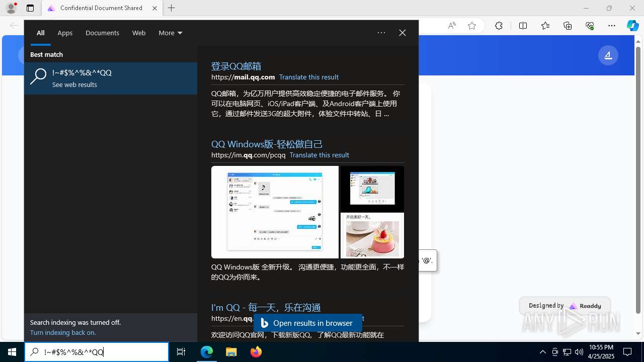Add this page to favorites star
Viewport: 644px width, 362px height.
[472, 26]
